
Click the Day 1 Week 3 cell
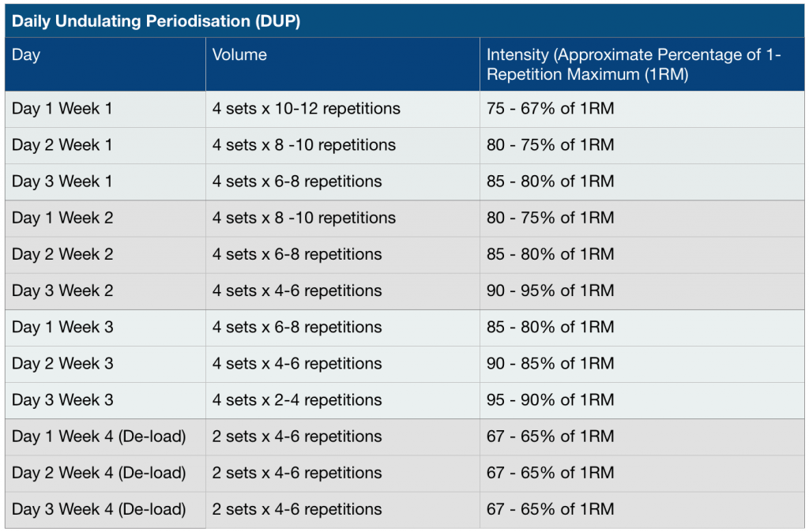coord(62,327)
